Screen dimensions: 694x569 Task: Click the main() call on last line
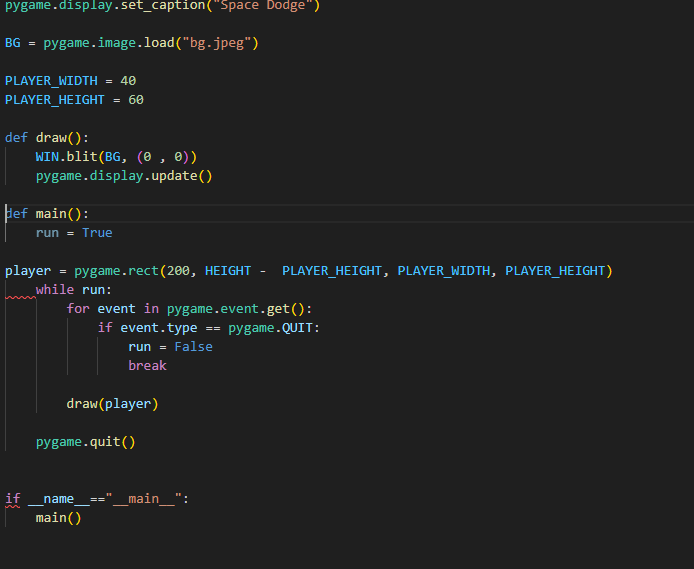pos(58,518)
